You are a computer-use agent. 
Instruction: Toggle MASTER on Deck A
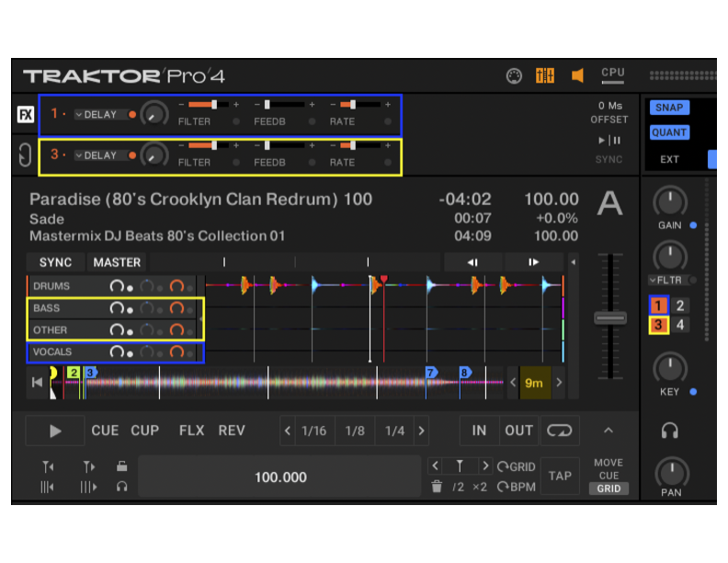pos(117,262)
